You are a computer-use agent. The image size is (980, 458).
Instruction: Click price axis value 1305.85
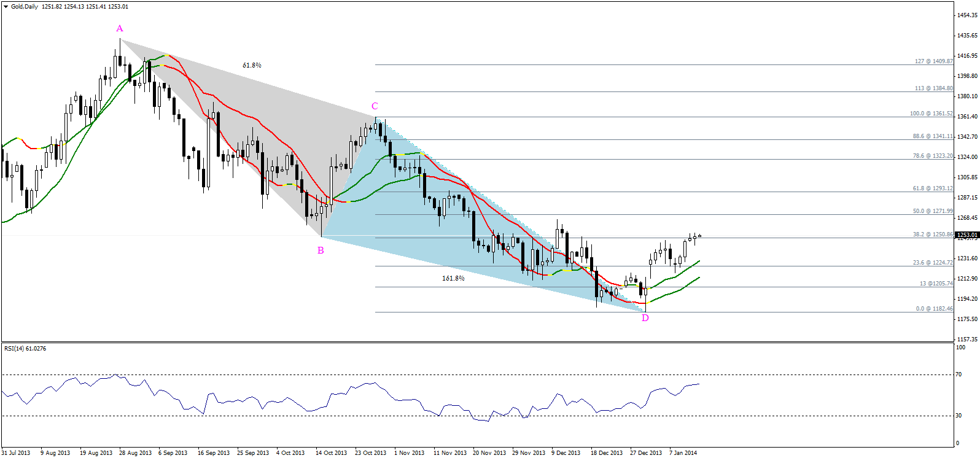(x=967, y=177)
